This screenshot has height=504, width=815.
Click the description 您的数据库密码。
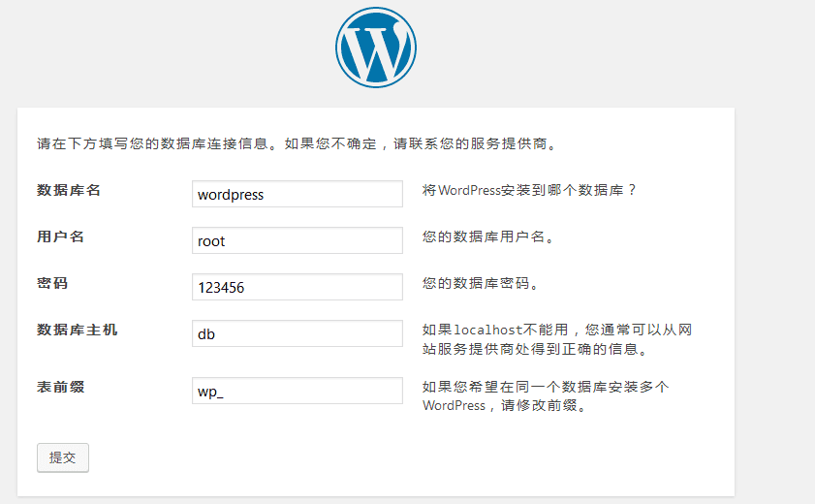481,283
